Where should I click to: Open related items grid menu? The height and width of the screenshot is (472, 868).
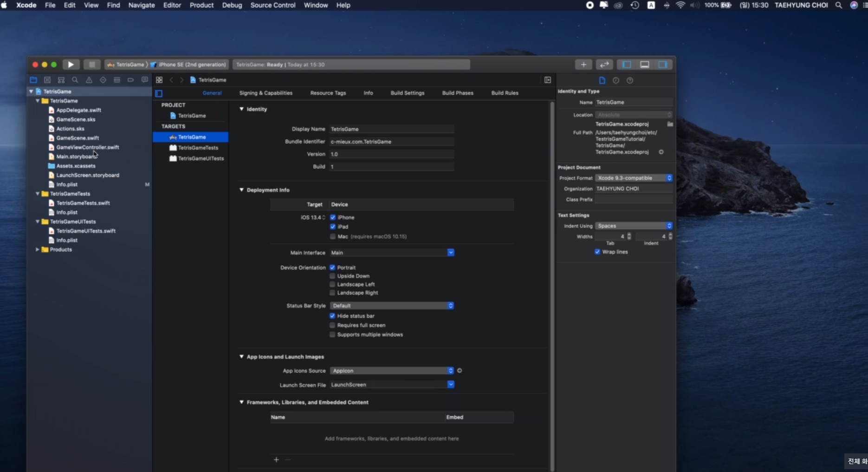point(159,80)
